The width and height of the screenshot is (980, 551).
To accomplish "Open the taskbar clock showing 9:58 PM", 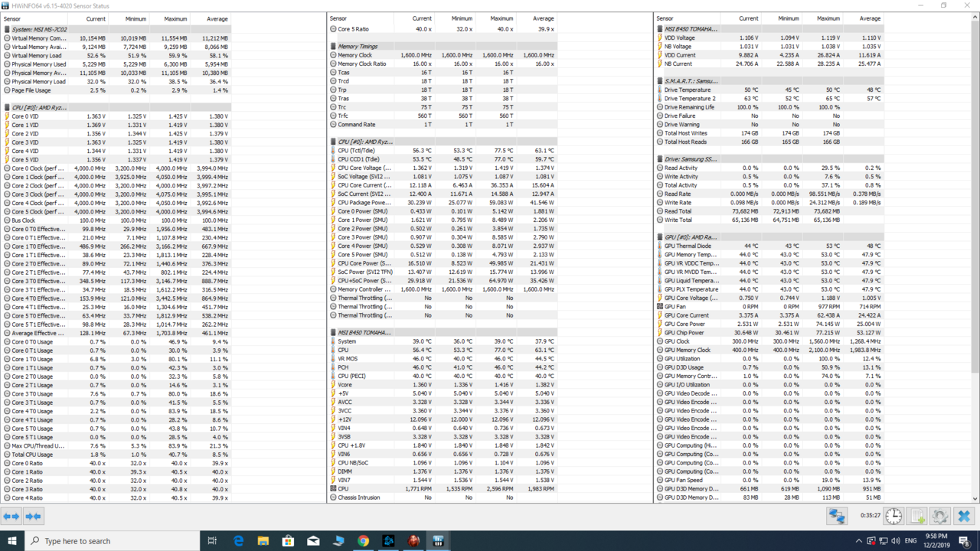I will point(936,541).
